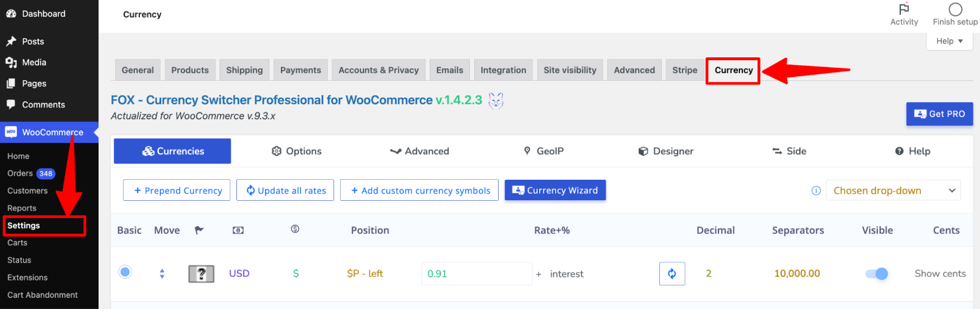Click Update all rates button
Image resolution: width=980 pixels, height=309 pixels.
(x=285, y=190)
